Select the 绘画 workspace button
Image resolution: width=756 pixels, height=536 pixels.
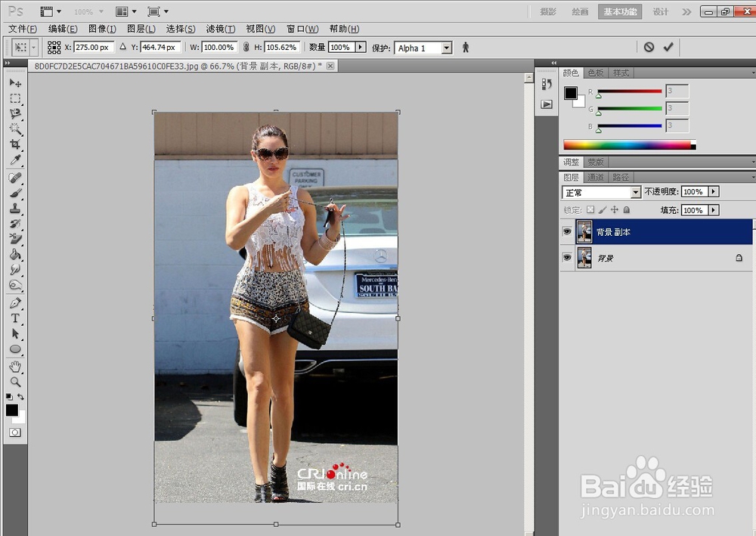580,11
